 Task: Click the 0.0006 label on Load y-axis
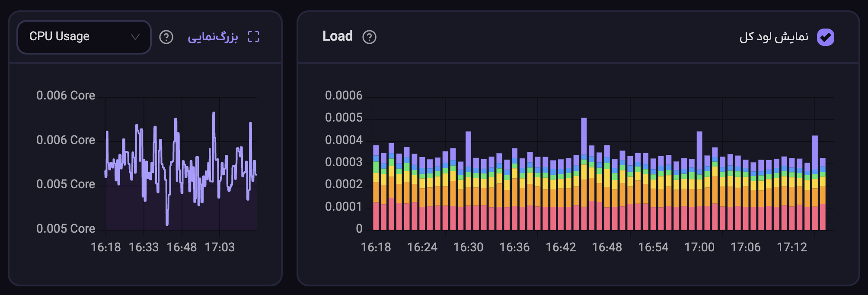pos(344,96)
